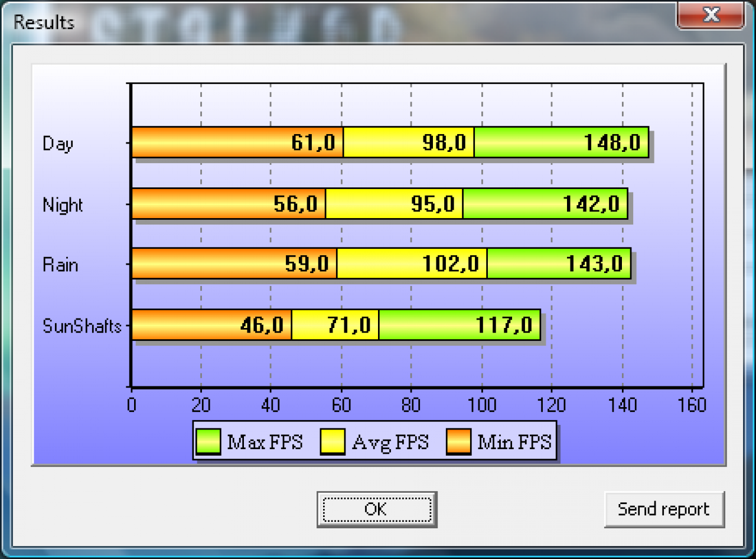756x559 pixels.
Task: Click the 120 axis tick label
Action: [552, 405]
